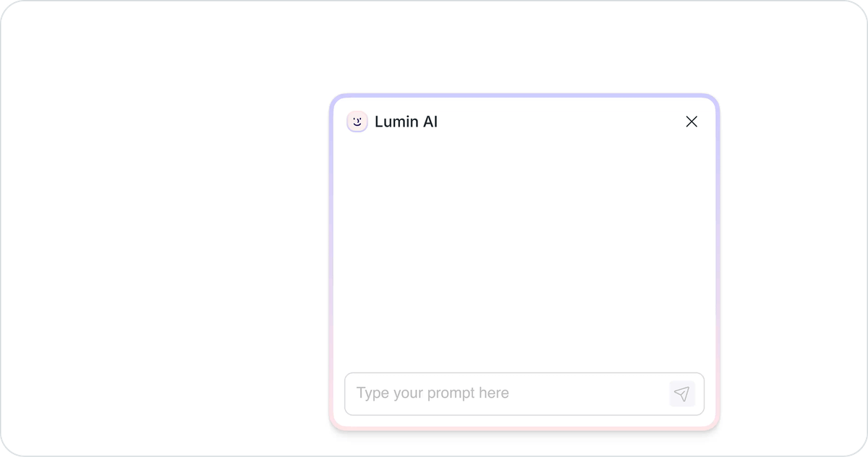Close the Lumin AI chat panel

click(x=692, y=121)
